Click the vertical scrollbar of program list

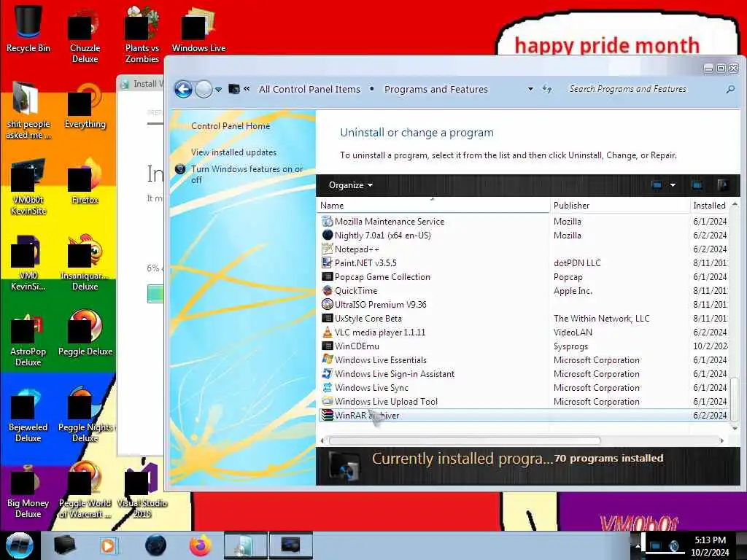pos(734,399)
